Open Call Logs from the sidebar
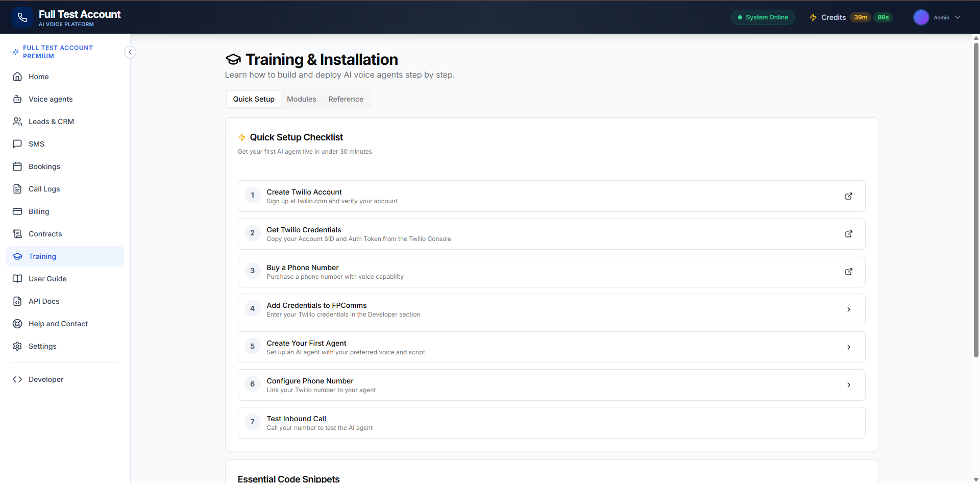The image size is (980, 483). coord(43,188)
